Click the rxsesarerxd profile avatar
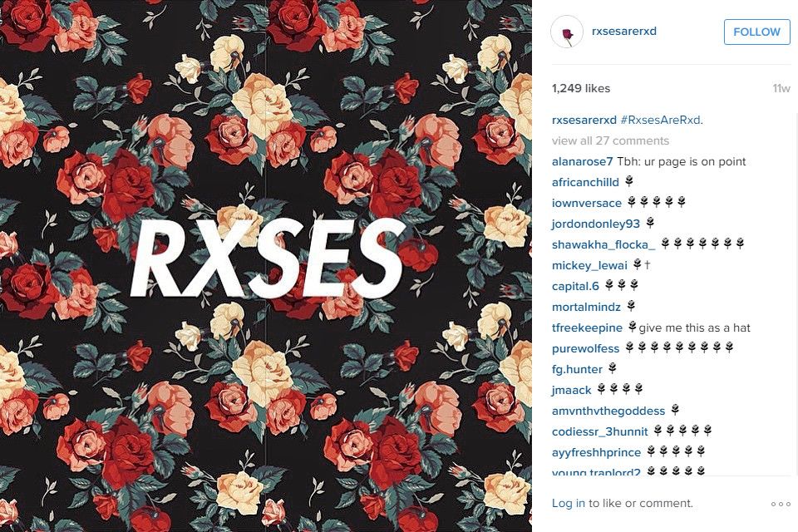 point(566,32)
